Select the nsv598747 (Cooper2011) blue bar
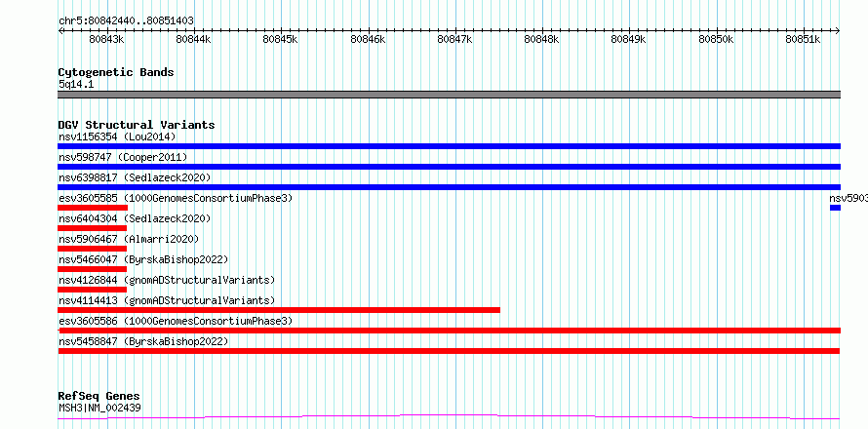Screen dimensions: 868x429 (449, 167)
